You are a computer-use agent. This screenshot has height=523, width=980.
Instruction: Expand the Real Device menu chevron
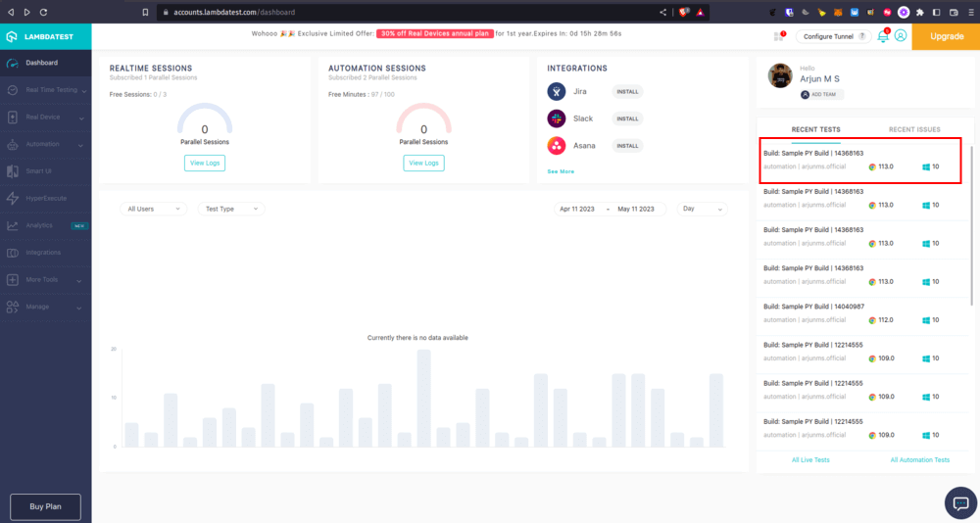pyautogui.click(x=81, y=119)
